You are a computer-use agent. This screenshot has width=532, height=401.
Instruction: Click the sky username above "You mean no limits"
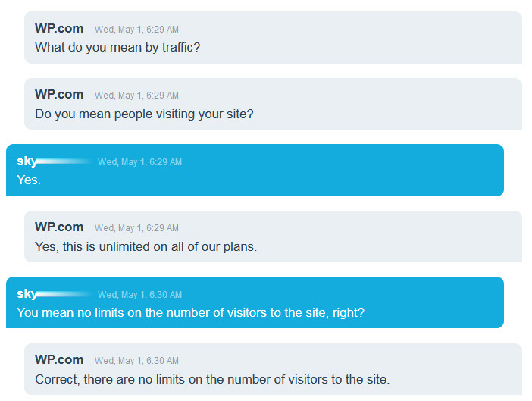(x=27, y=294)
